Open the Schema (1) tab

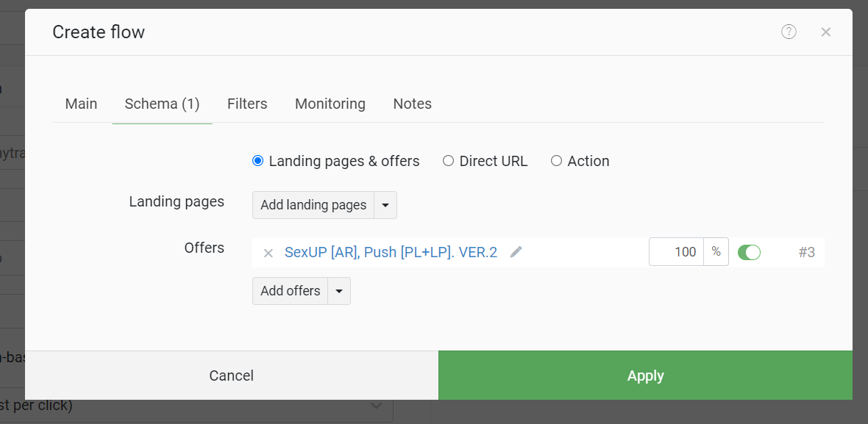[162, 104]
